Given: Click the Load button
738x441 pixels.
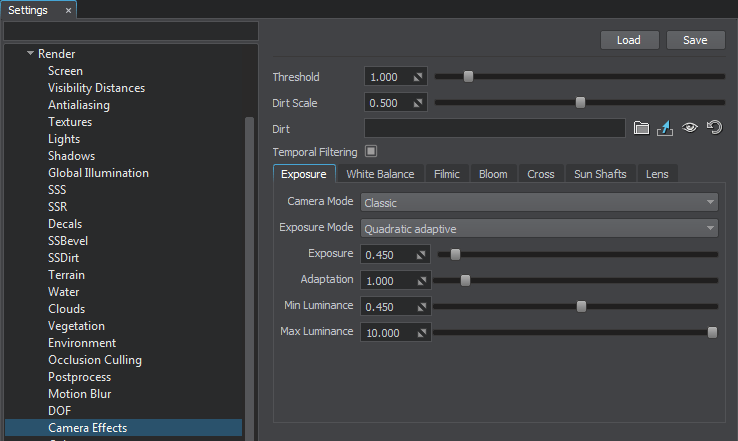Looking at the screenshot, I should click(629, 40).
